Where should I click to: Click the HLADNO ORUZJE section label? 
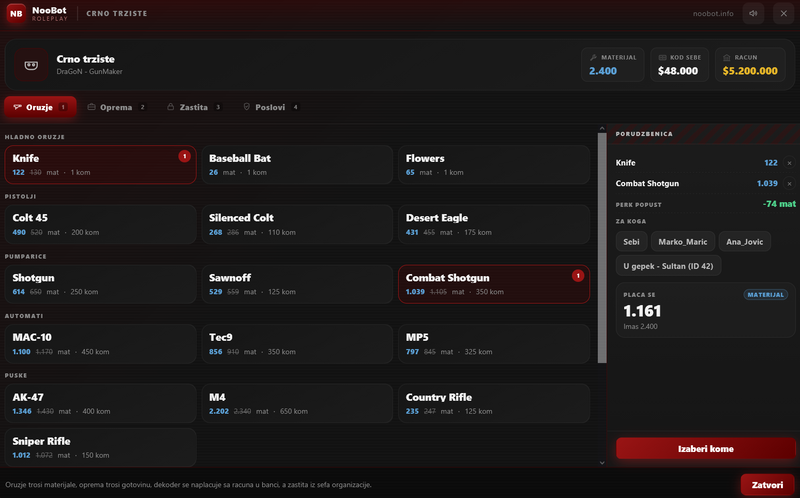(35, 137)
